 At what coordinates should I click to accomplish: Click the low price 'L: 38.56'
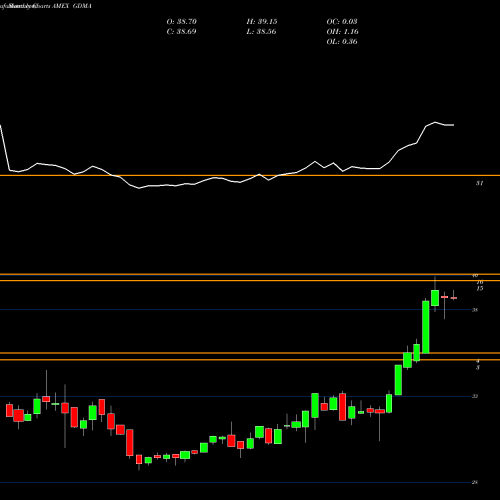pyautogui.click(x=261, y=32)
